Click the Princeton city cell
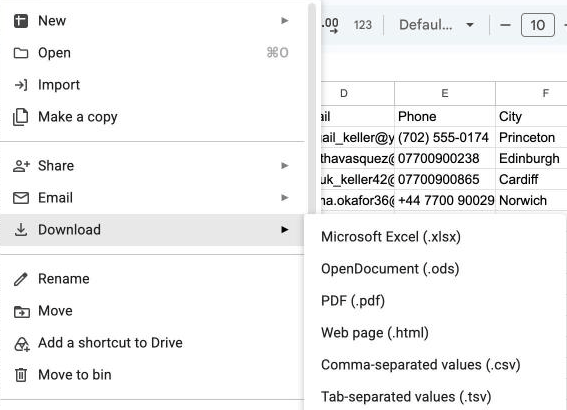Image resolution: width=567 pixels, height=410 pixels. click(x=531, y=137)
